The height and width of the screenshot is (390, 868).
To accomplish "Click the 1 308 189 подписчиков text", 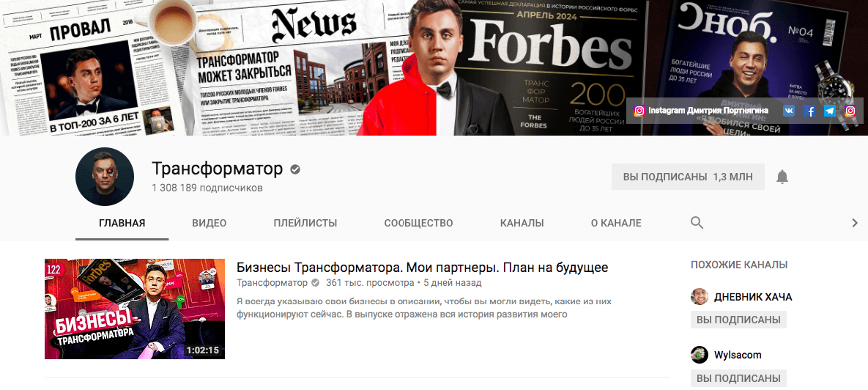I will (207, 188).
